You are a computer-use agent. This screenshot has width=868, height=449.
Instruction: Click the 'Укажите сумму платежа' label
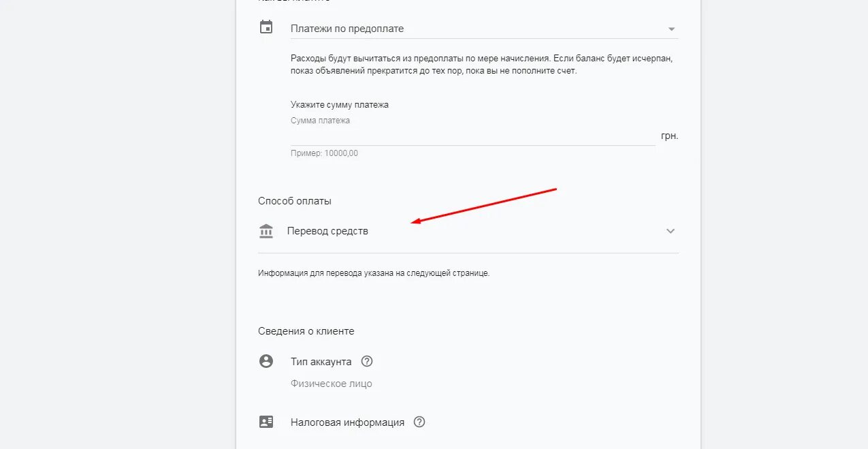pyautogui.click(x=340, y=105)
